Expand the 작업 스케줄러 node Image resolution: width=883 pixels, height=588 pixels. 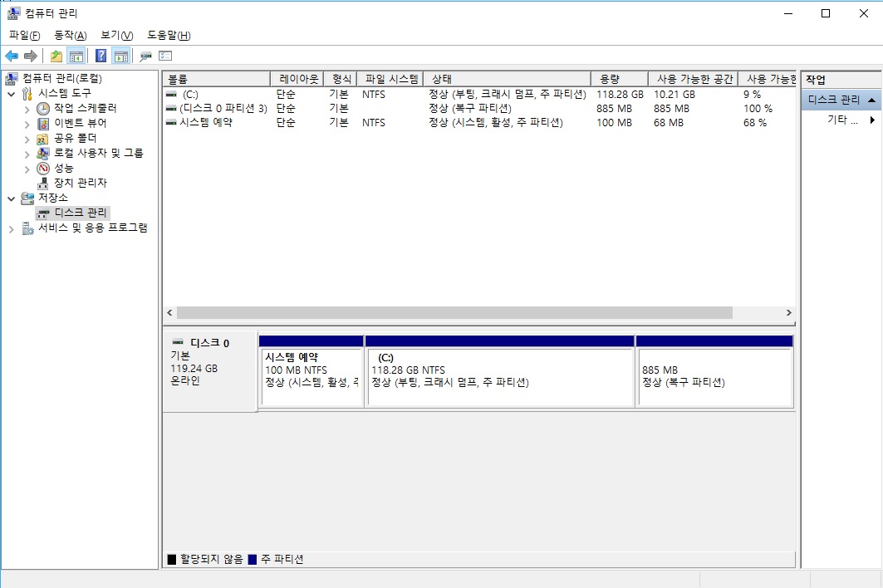pyautogui.click(x=27, y=110)
